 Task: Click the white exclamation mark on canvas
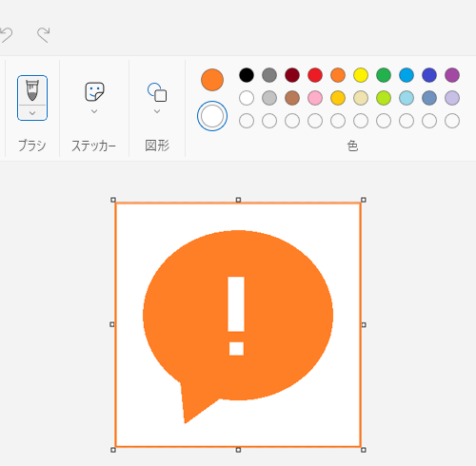tap(236, 316)
